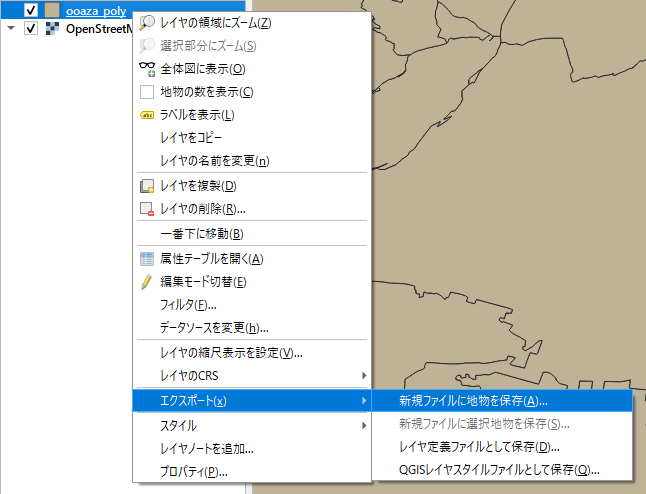Open layer プロパティ dialog entry

[194, 471]
